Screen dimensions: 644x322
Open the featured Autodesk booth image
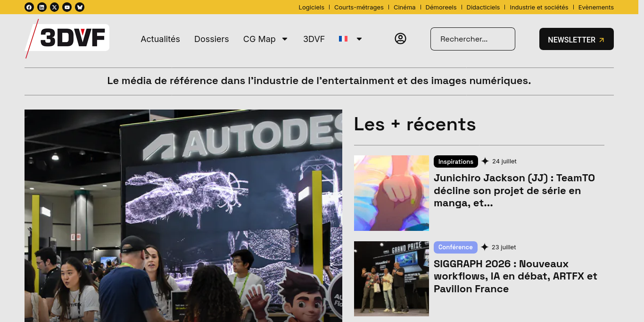pos(183,216)
